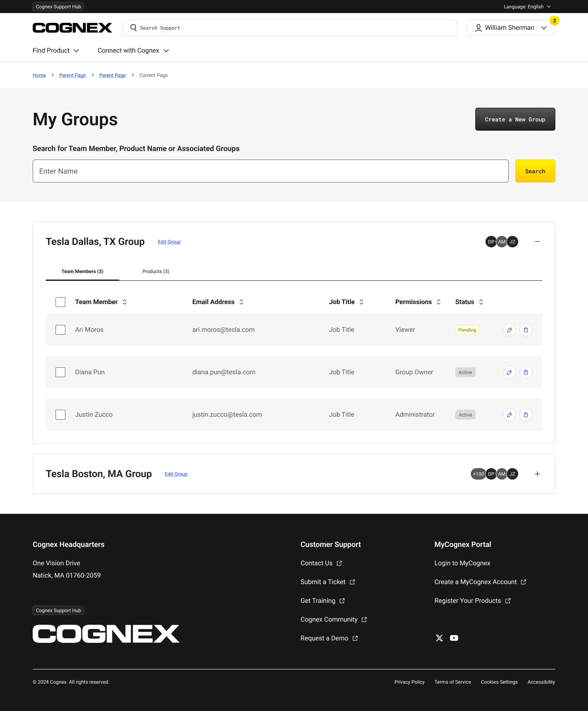Image resolution: width=588 pixels, height=711 pixels.
Task: Click ari.moros@tesla.com email cell
Action: 223,330
